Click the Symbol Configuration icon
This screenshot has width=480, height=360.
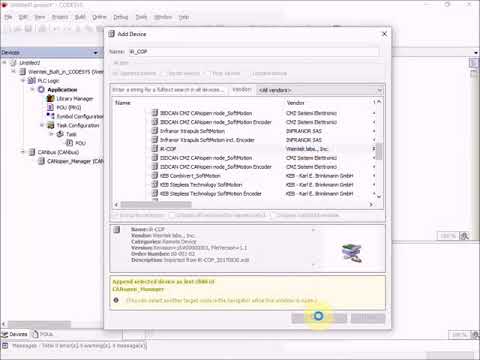click(50, 116)
